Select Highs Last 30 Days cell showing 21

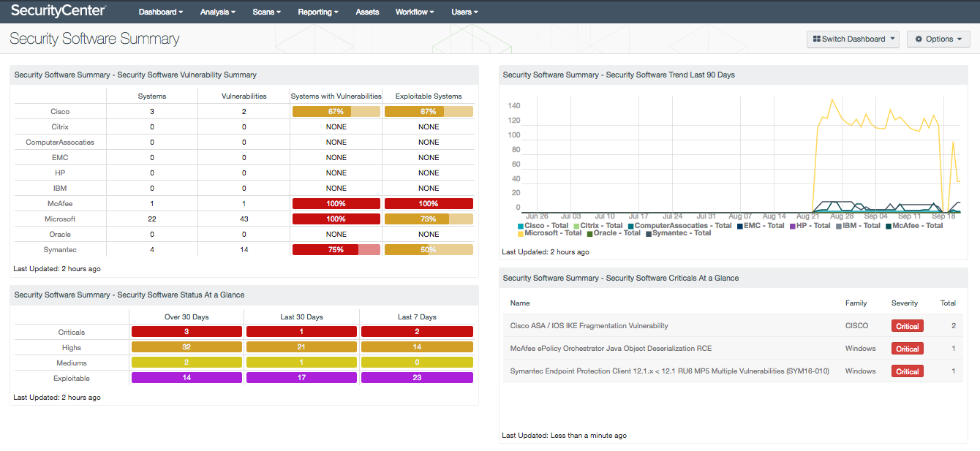click(301, 347)
